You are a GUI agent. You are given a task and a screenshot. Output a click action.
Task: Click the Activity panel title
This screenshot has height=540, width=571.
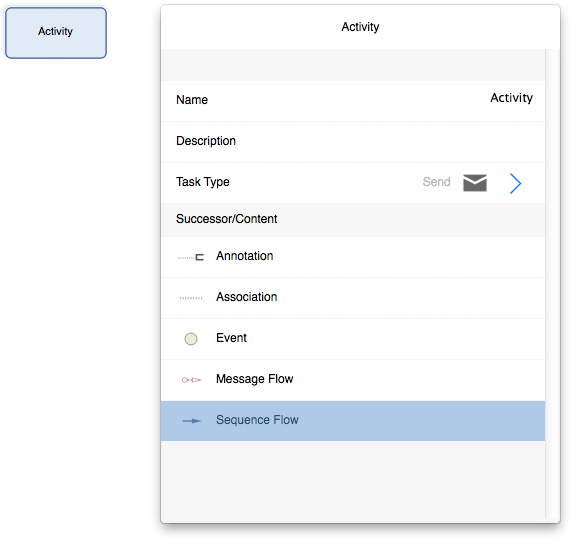pyautogui.click(x=360, y=27)
